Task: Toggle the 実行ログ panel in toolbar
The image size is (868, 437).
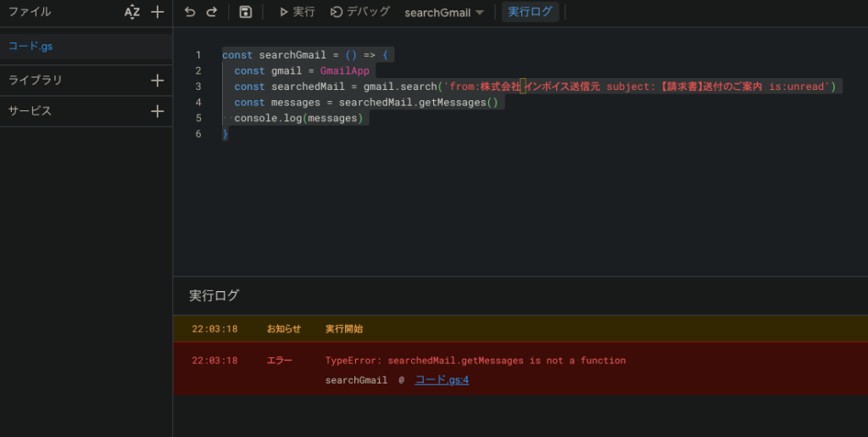Action: coord(530,12)
